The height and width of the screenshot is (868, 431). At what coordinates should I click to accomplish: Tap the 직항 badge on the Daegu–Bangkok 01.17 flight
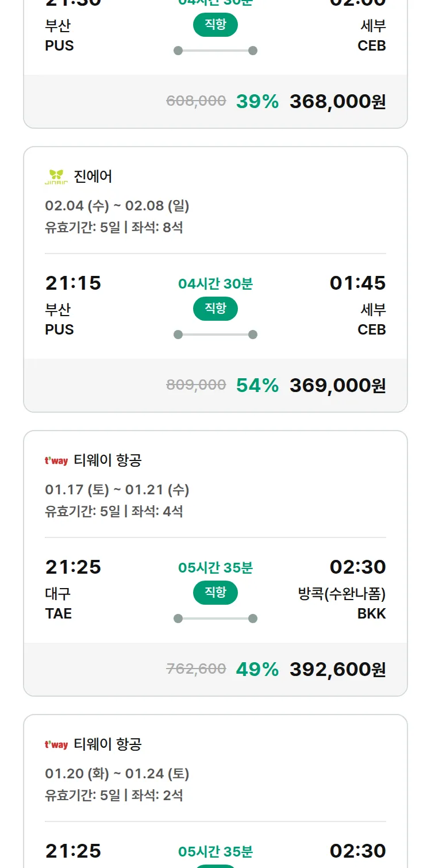pyautogui.click(x=215, y=593)
